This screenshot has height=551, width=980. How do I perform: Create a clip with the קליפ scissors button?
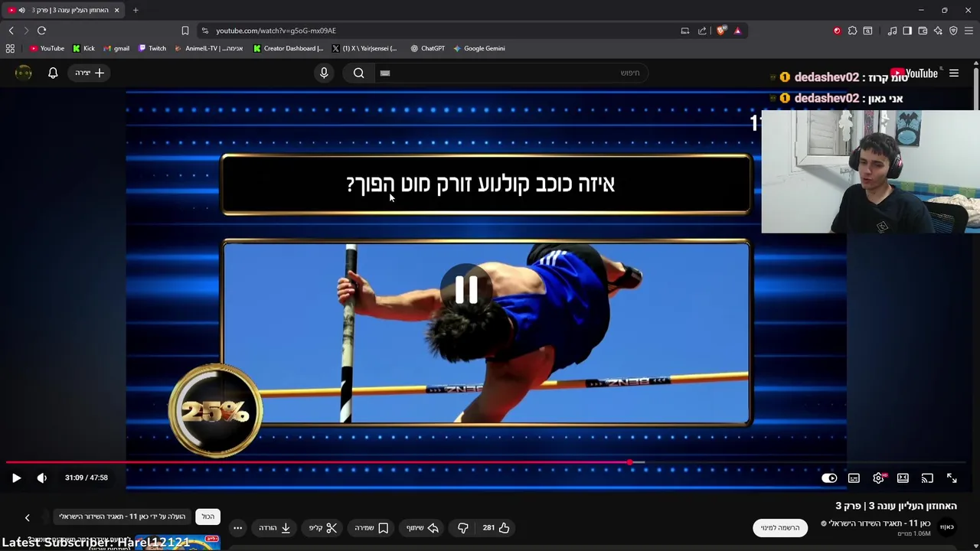click(323, 527)
